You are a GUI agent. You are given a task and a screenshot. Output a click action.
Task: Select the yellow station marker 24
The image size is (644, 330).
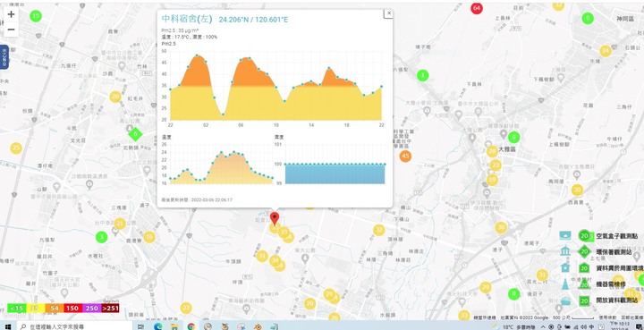click(606, 51)
